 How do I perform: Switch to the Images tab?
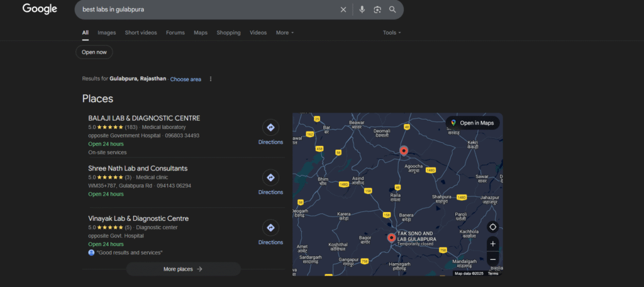tap(107, 33)
